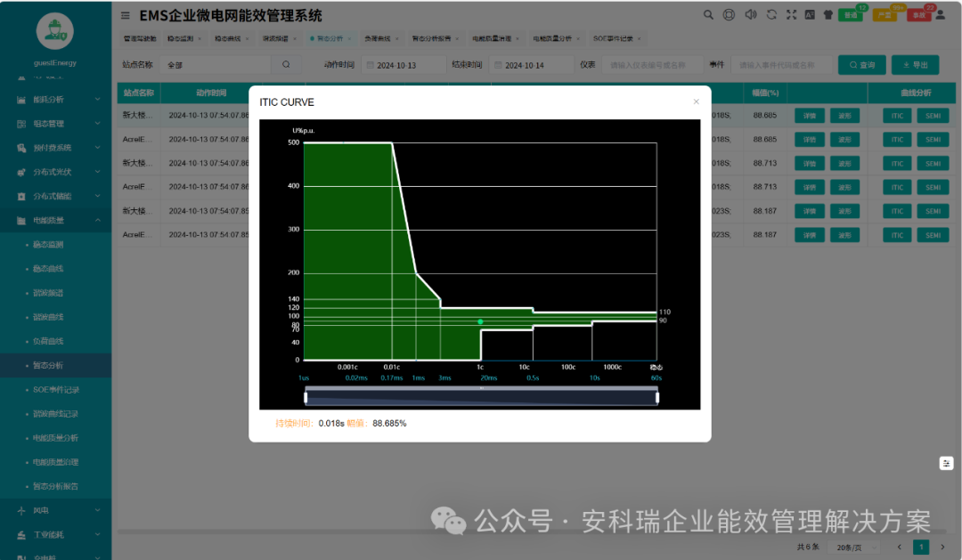Open the 站点名称 dropdown showing 全部

pyautogui.click(x=216, y=65)
